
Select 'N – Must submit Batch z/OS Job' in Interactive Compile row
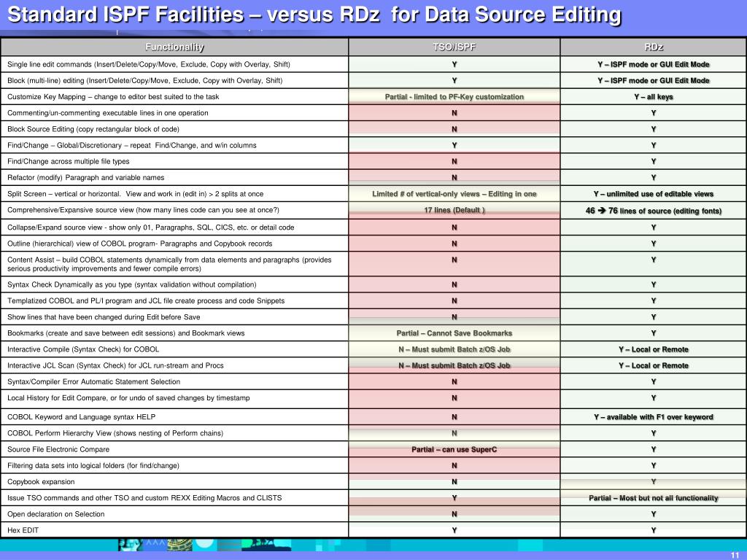click(454, 349)
